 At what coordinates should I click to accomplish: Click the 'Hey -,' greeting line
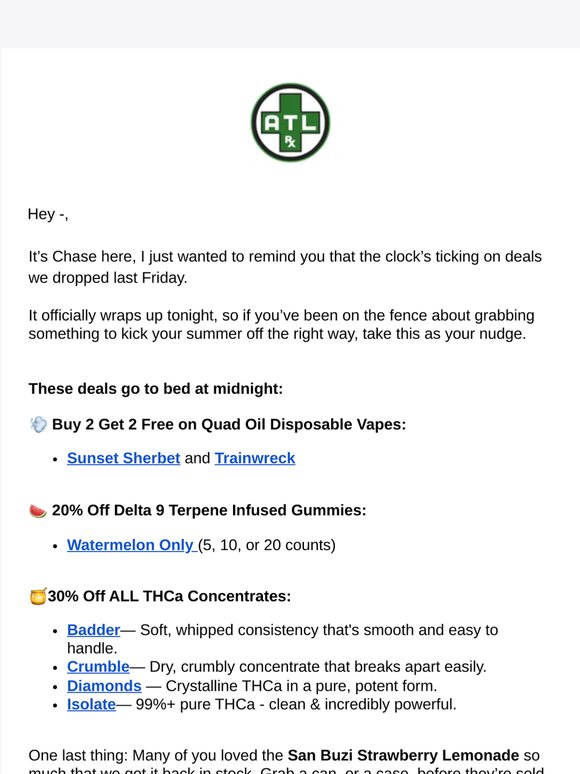pos(48,214)
